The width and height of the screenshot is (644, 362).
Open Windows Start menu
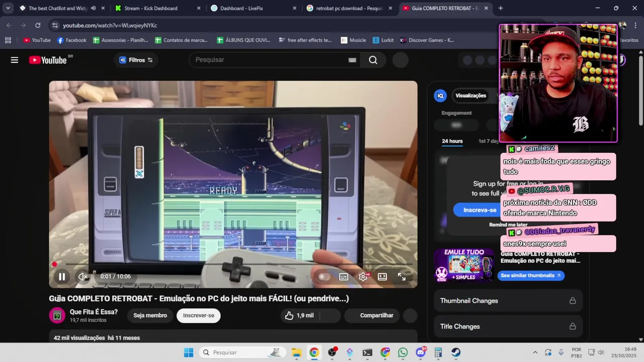click(x=188, y=352)
